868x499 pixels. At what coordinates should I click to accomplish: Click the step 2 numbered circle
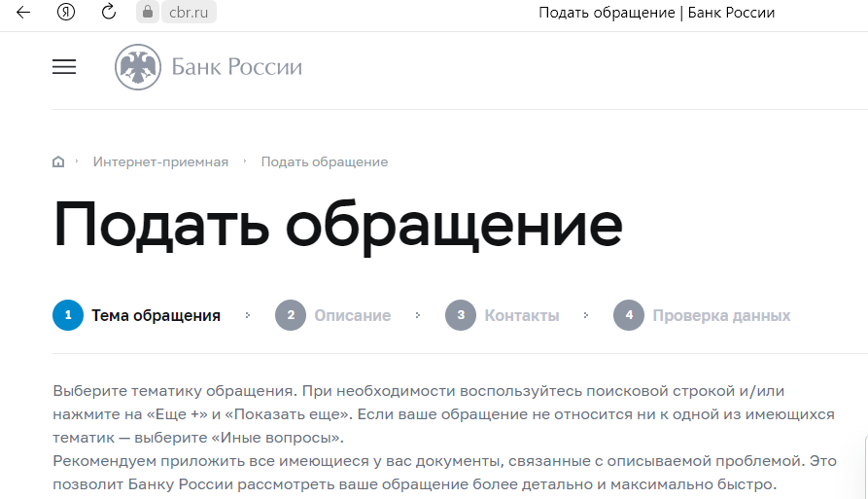(x=291, y=315)
